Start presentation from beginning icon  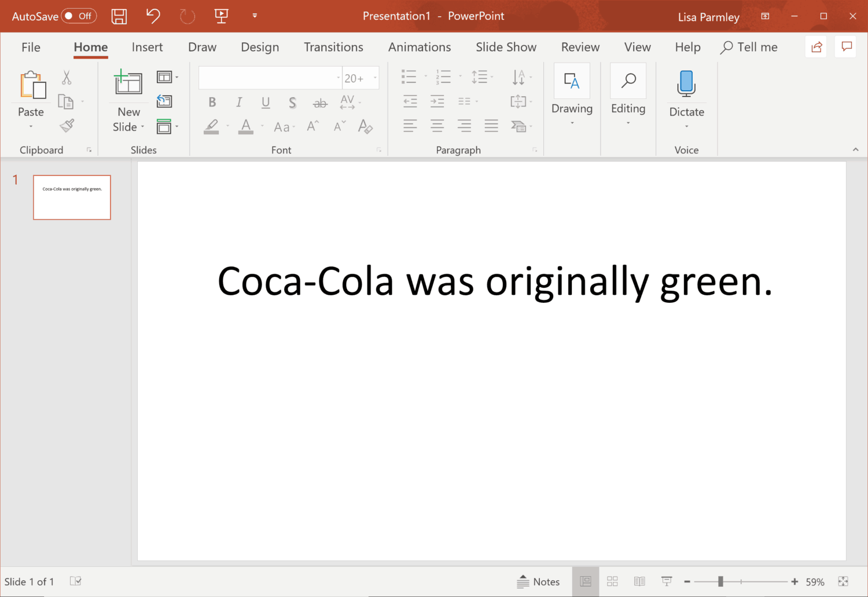[x=221, y=16]
